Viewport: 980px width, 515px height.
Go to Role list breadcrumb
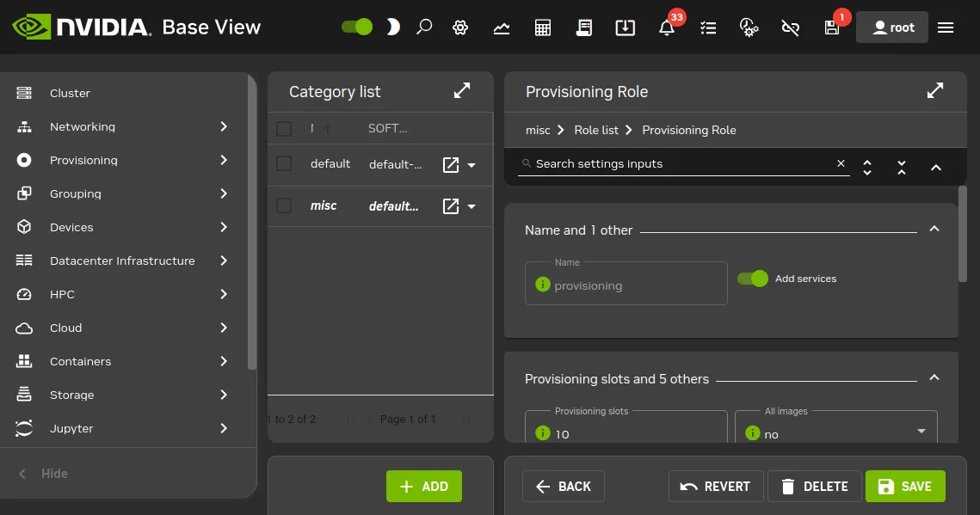tap(596, 130)
